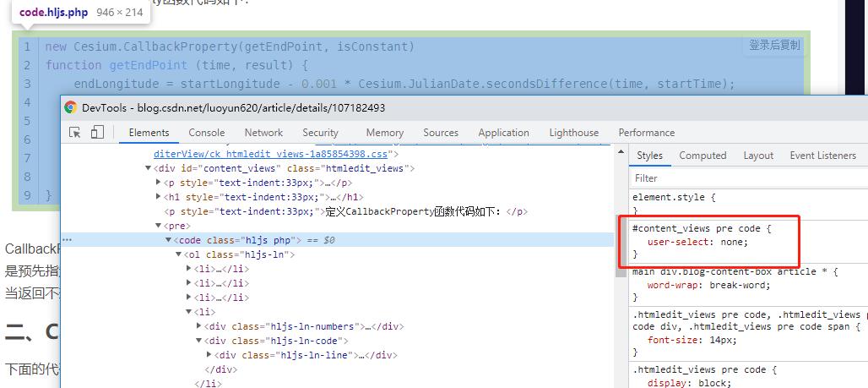Expand the hljs-ln-line div node

click(209, 355)
